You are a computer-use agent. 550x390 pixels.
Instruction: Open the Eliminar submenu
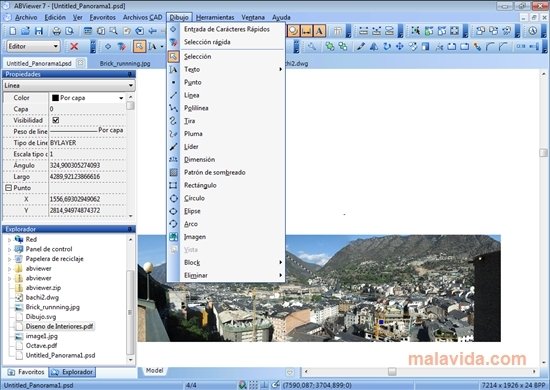pyautogui.click(x=226, y=276)
